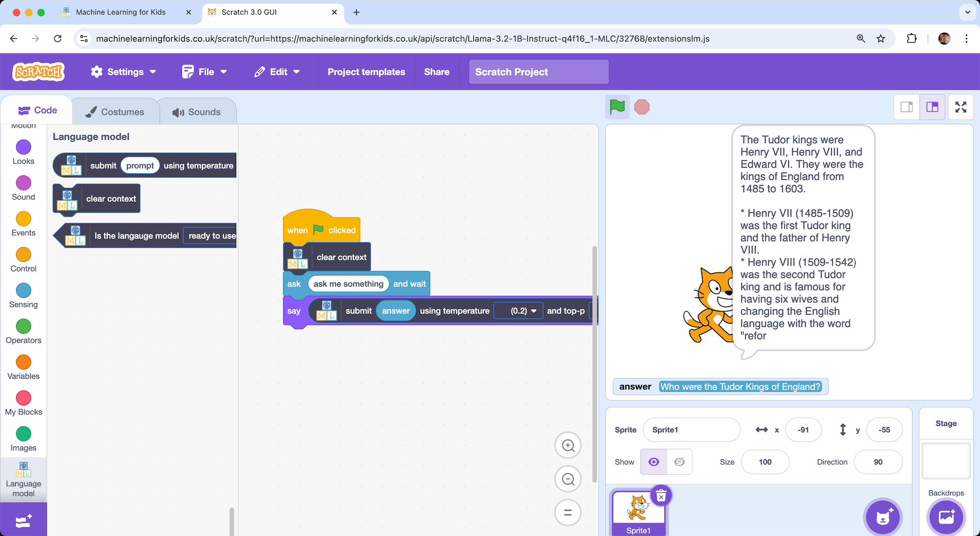Open the Sounds tab
This screenshot has width=980, height=536.
(197, 112)
